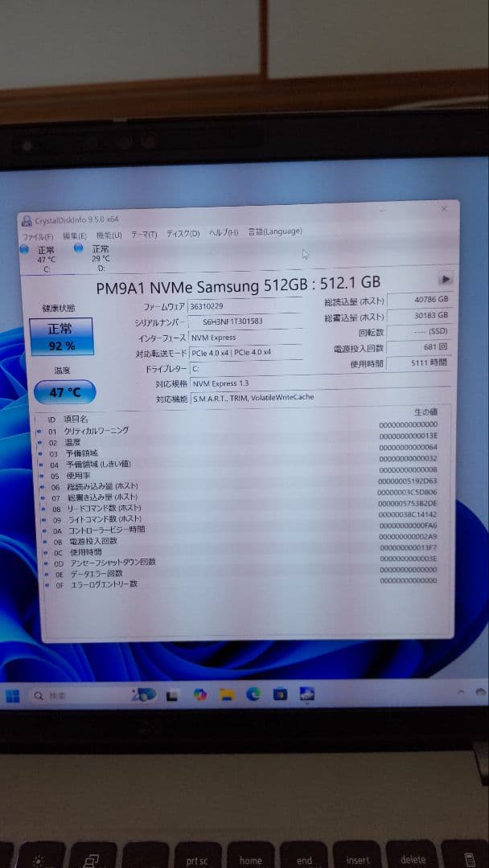Click total host reads value 40786 GB
489x868 pixels.
[419, 300]
